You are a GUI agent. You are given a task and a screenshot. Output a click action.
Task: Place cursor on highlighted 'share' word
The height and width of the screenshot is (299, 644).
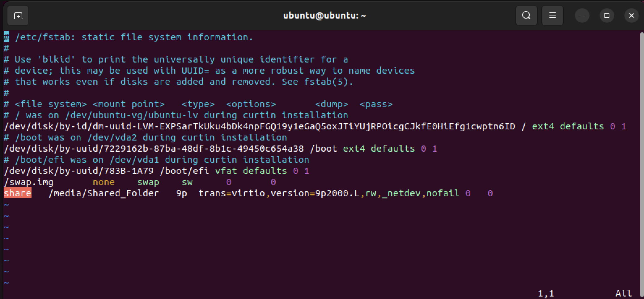click(x=18, y=193)
